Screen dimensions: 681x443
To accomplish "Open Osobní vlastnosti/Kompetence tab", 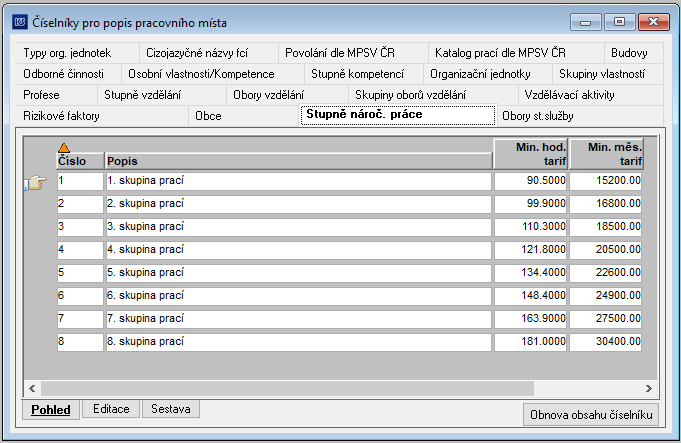I will click(213, 74).
